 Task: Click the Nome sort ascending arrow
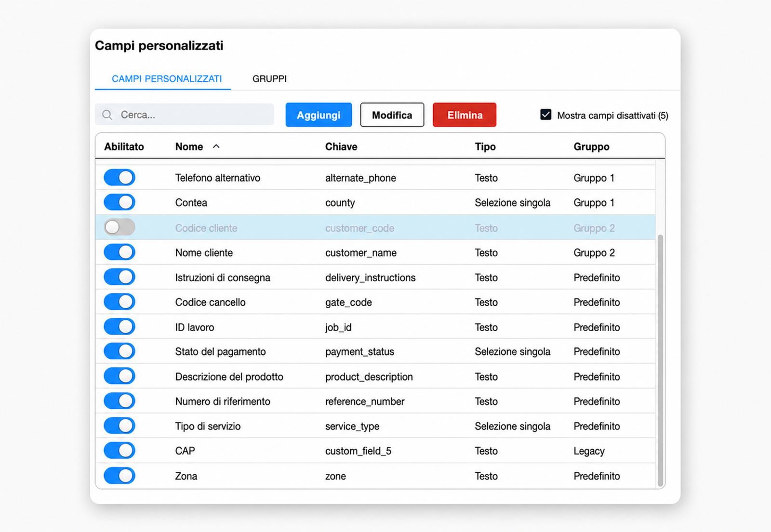pyautogui.click(x=216, y=146)
